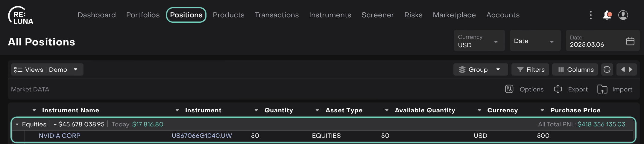Open the Options settings

[524, 89]
